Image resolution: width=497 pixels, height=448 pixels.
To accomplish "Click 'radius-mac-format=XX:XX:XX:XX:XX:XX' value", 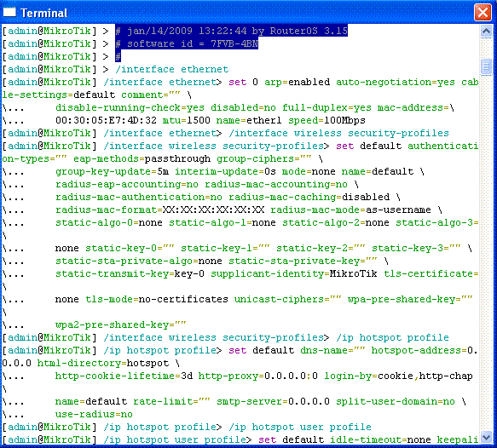I will tap(159, 210).
